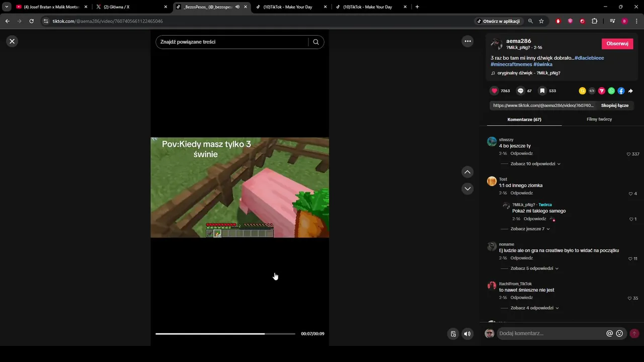644x362 pixels.
Task: Click into the Dodaj komentarz field
Action: tap(551, 333)
